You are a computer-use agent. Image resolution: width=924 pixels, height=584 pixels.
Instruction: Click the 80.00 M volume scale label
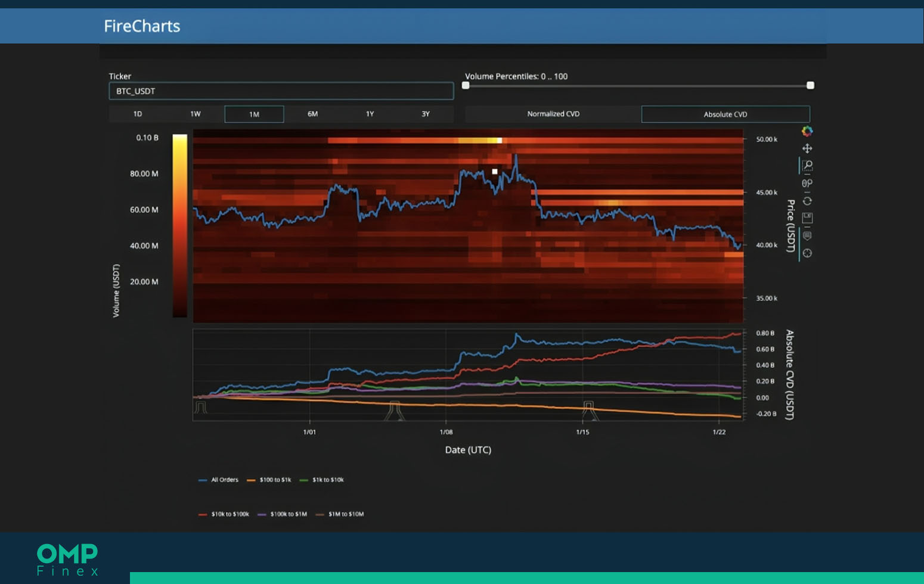pyautogui.click(x=144, y=173)
